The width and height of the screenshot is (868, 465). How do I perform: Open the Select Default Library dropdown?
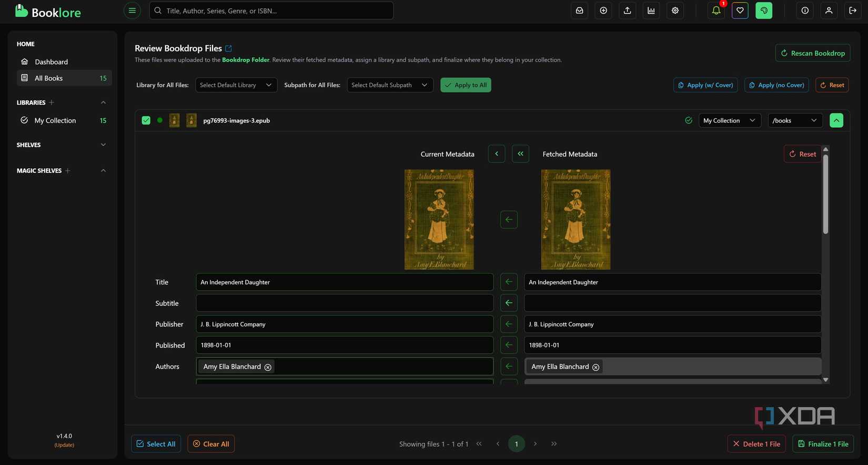236,85
